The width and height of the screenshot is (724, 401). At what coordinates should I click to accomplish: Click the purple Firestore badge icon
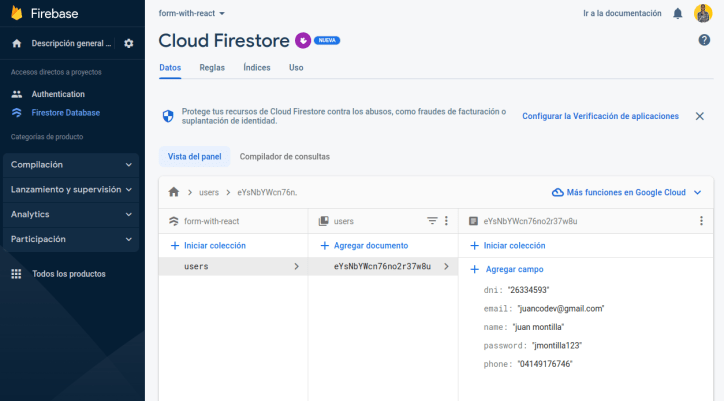(303, 41)
